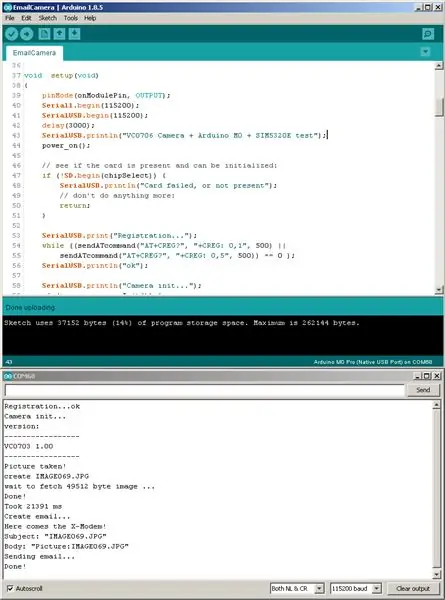Viewport: 445px width, 600px height.
Task: Click the "Sketch uses 37152 bytes" console line
Action: tap(182, 323)
